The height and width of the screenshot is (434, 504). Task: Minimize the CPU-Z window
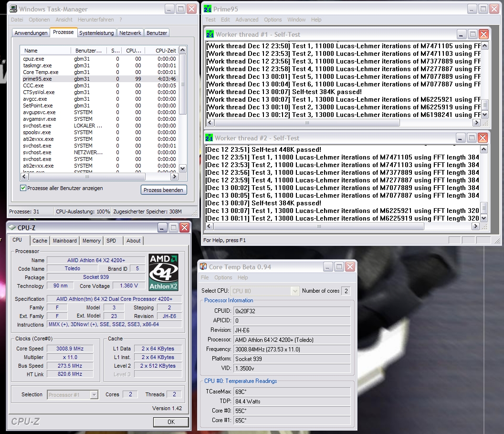pyautogui.click(x=162, y=228)
